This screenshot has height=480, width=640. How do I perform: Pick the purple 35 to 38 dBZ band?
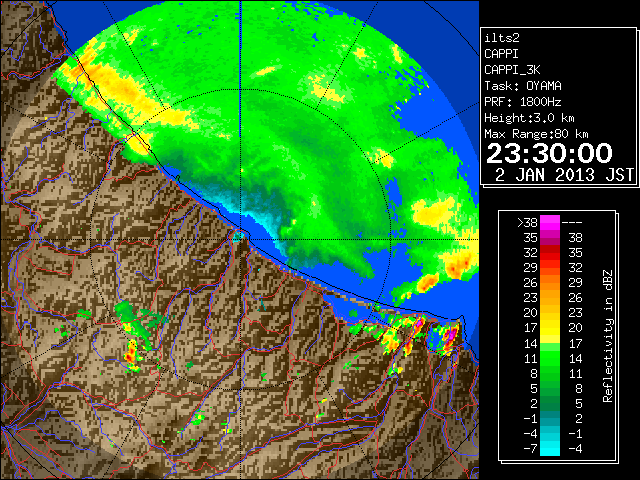click(x=550, y=238)
